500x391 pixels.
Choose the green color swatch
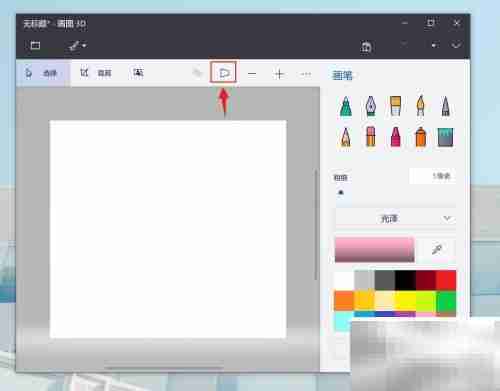pos(446,301)
